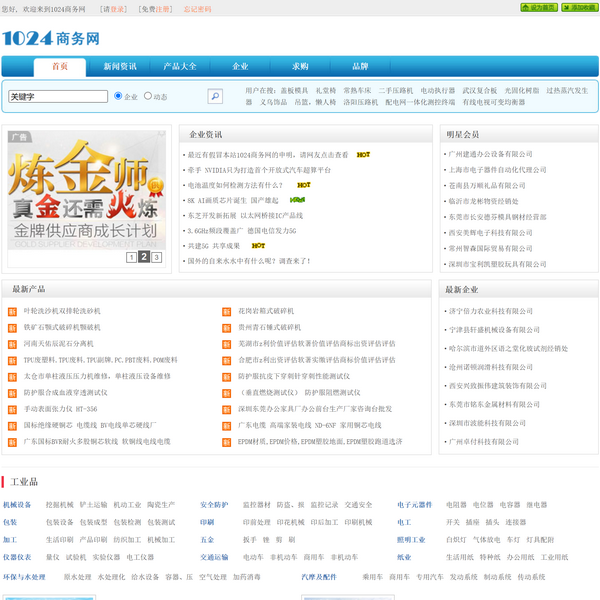Click the 登录 link in top bar
The width and height of the screenshot is (600, 600).
118,9
